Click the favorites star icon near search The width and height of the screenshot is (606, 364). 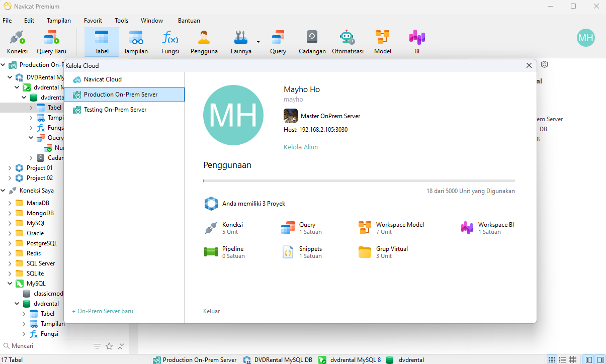pyautogui.click(x=109, y=346)
